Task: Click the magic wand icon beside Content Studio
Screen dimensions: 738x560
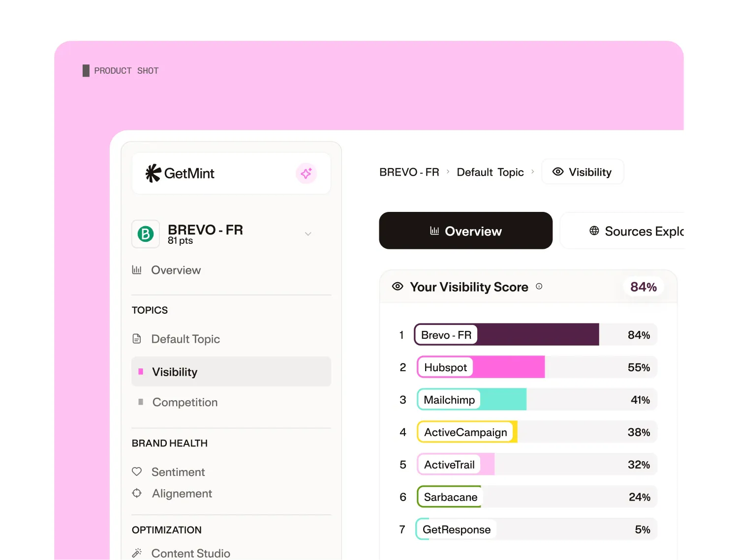Action: coord(137,553)
